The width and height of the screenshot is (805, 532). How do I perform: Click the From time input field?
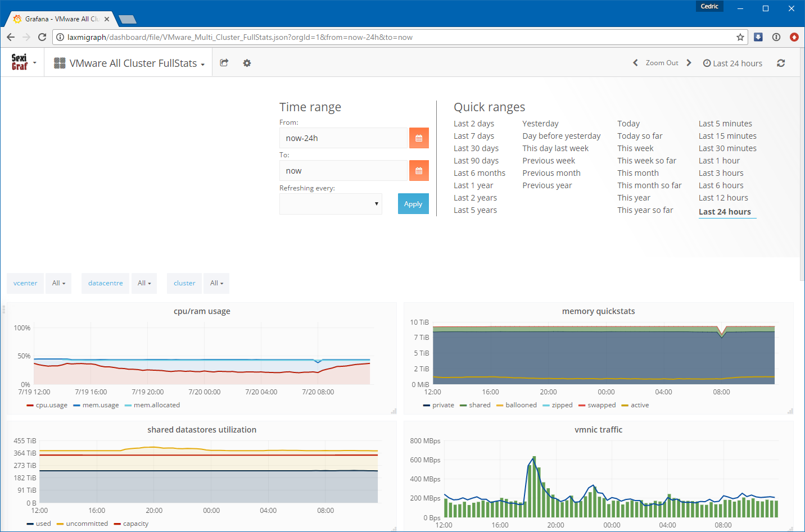coord(343,138)
